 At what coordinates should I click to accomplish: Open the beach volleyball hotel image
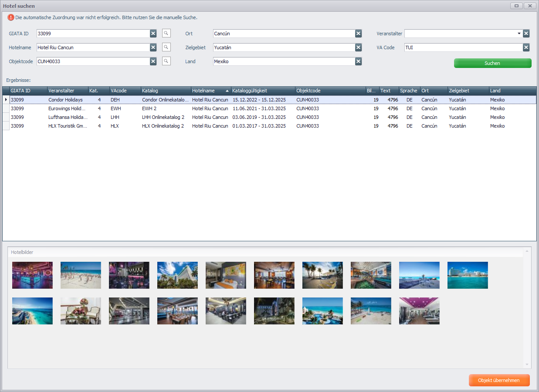pyautogui.click(x=81, y=275)
